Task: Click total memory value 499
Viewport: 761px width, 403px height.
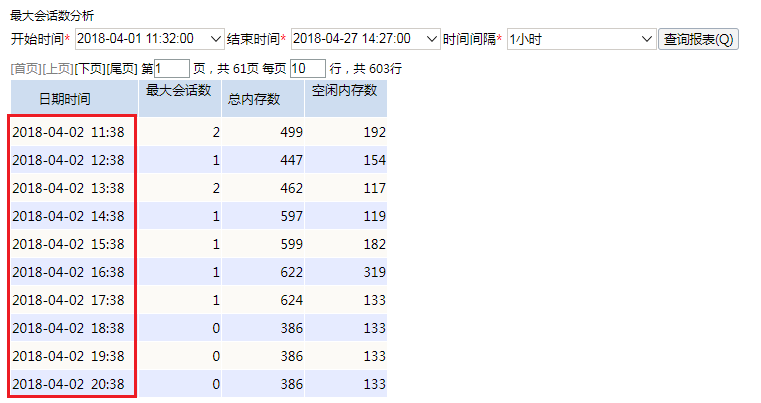Action: click(291, 132)
